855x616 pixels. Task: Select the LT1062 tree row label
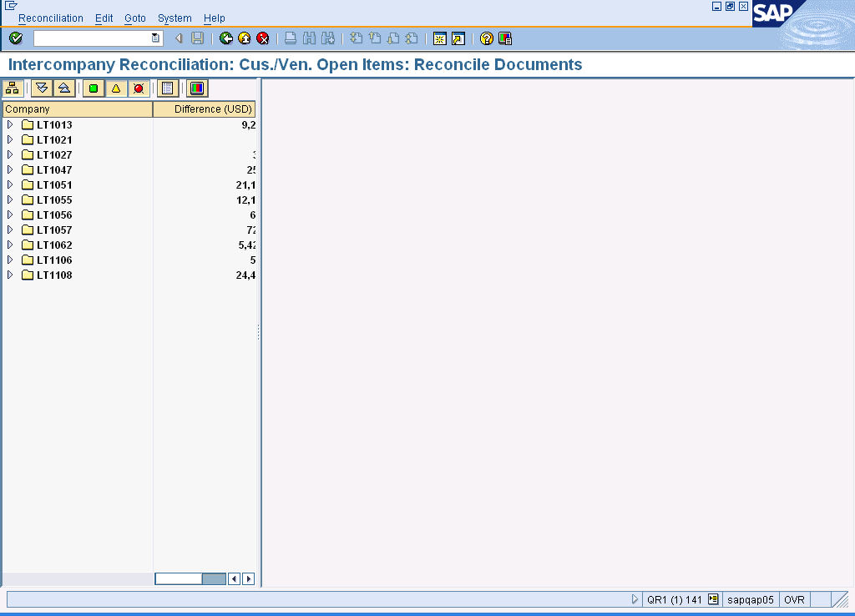pyautogui.click(x=54, y=245)
